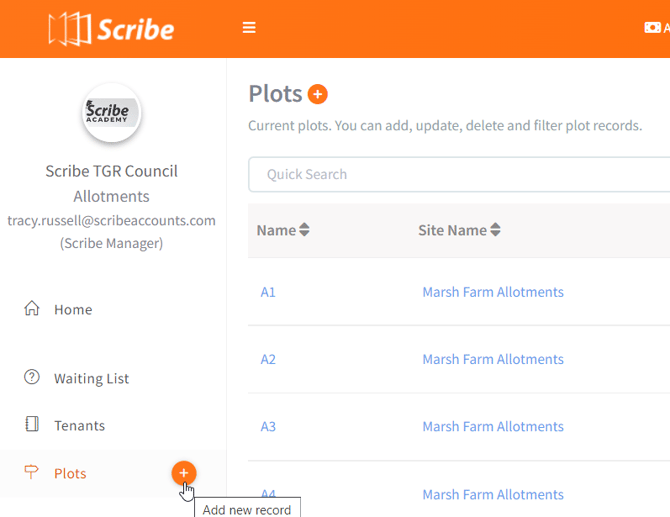
Task: Click the Waiting List question mark icon
Action: (32, 378)
